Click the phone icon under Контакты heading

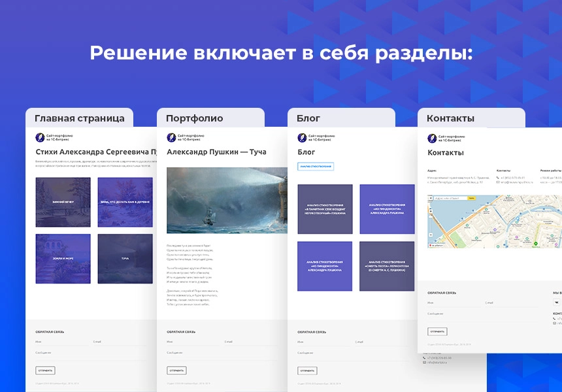(x=498, y=178)
